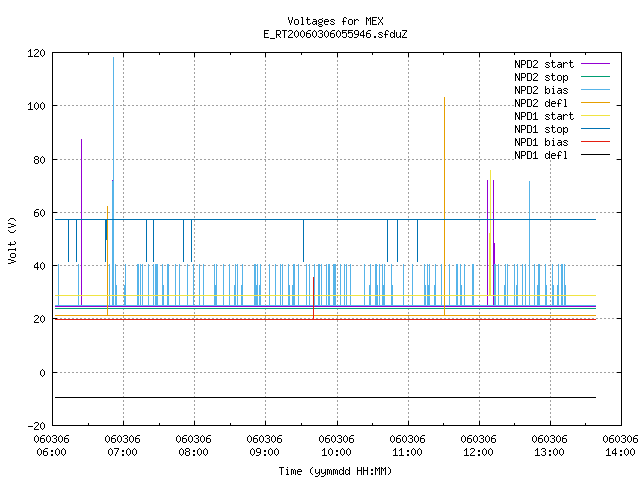The image size is (640, 480).
Task: Click the x-axis tick label 060306 06:00
Action: pyautogui.click(x=51, y=446)
